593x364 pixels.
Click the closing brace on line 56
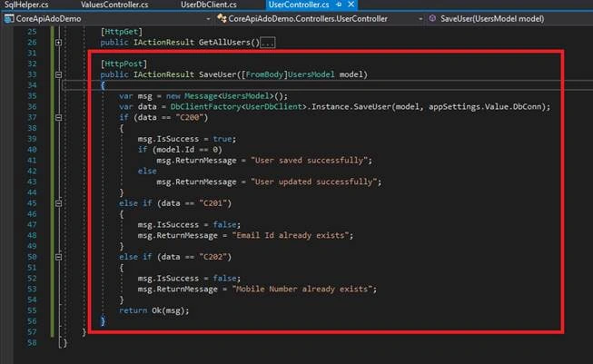click(x=103, y=321)
